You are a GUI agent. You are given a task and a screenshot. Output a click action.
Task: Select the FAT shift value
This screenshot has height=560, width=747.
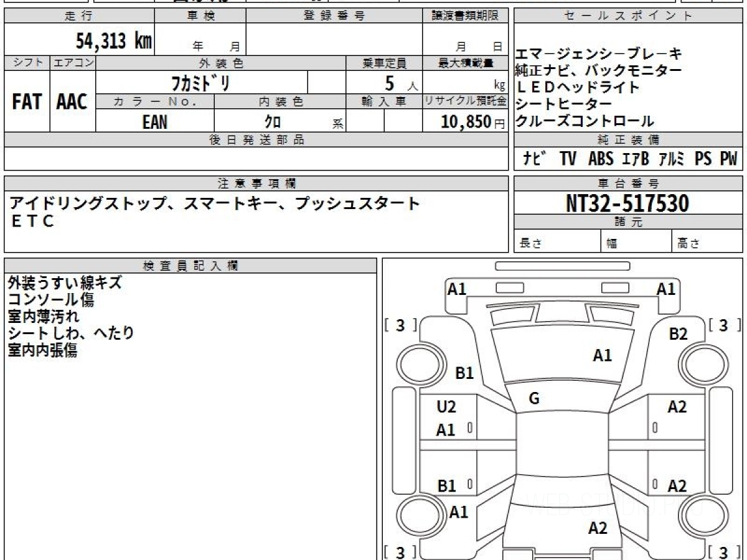[27, 102]
